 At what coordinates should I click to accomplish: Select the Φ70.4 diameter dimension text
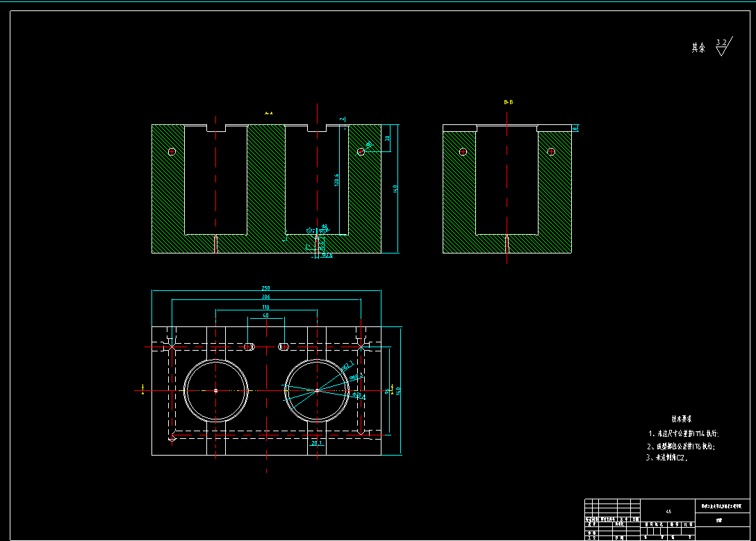[359, 396]
